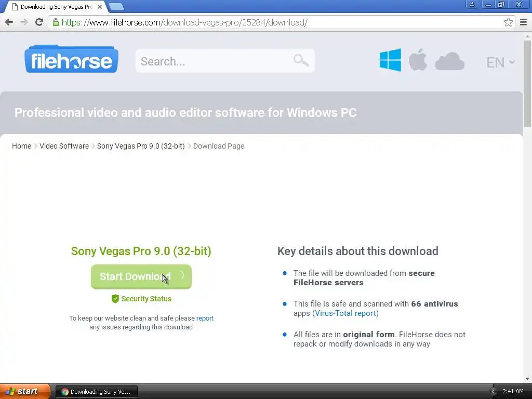Bookmark this page with the star icon
The image size is (532, 399).
tap(508, 22)
